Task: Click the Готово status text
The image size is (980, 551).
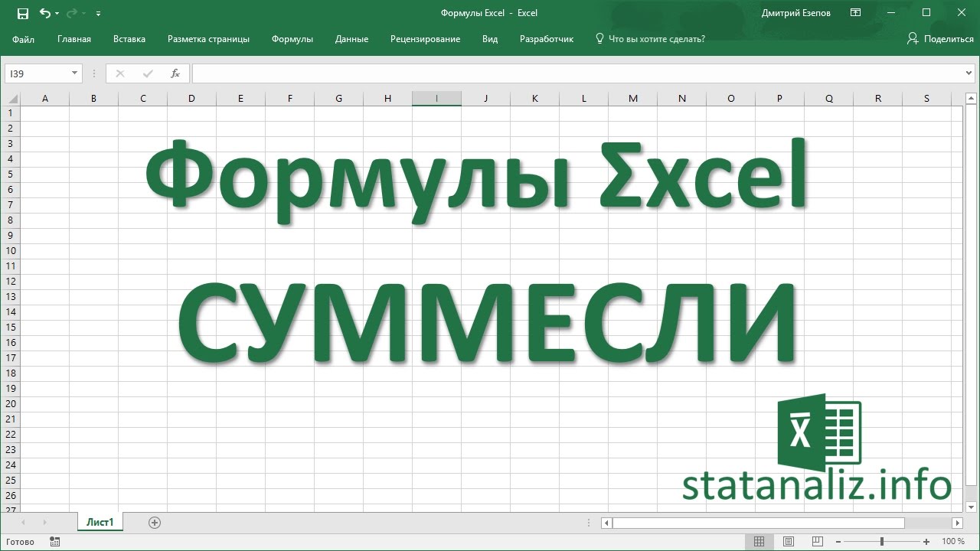Action: [20, 541]
